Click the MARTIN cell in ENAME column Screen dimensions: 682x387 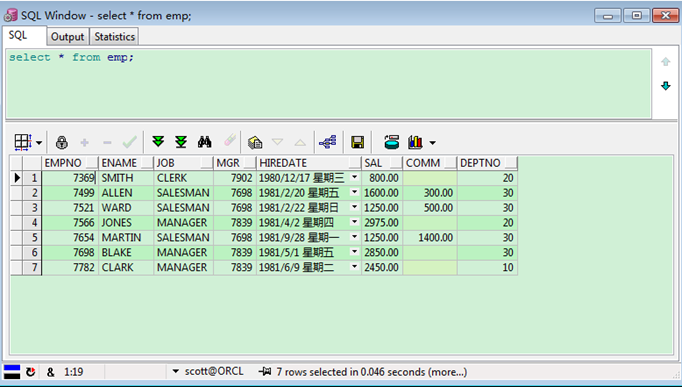click(126, 237)
